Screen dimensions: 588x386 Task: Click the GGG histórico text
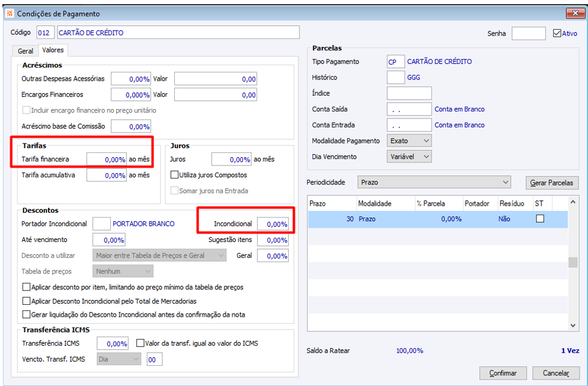click(x=414, y=77)
